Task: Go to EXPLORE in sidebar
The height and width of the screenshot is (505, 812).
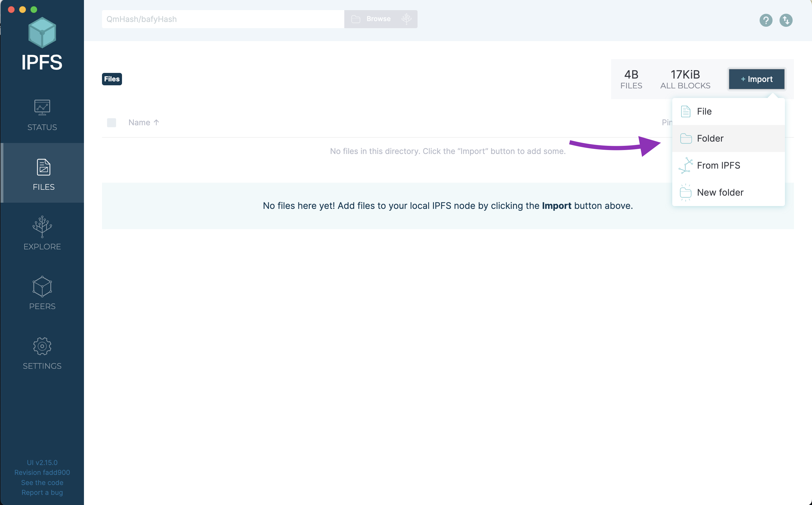Action: coord(42,233)
